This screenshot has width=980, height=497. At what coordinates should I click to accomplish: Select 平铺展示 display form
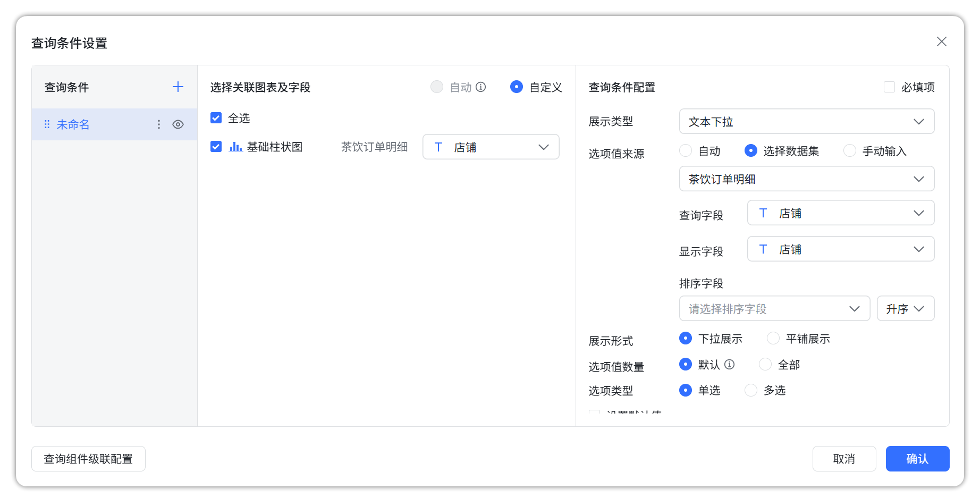(773, 338)
